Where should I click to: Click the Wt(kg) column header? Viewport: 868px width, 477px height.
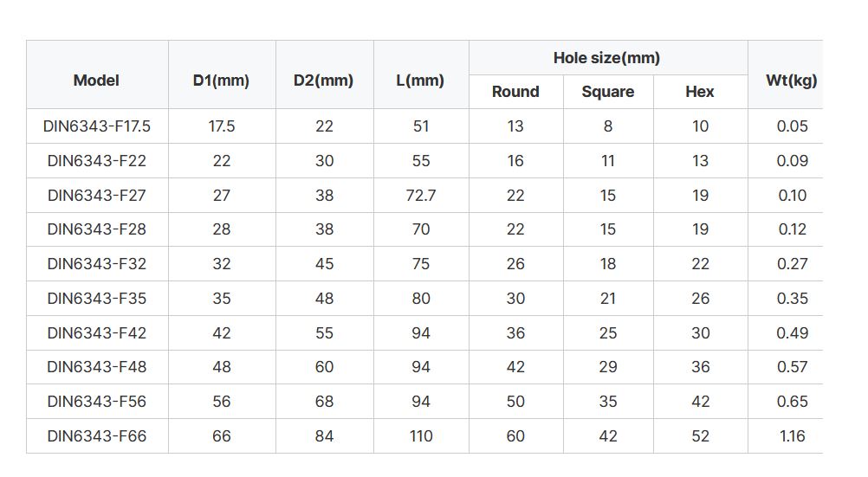786,74
